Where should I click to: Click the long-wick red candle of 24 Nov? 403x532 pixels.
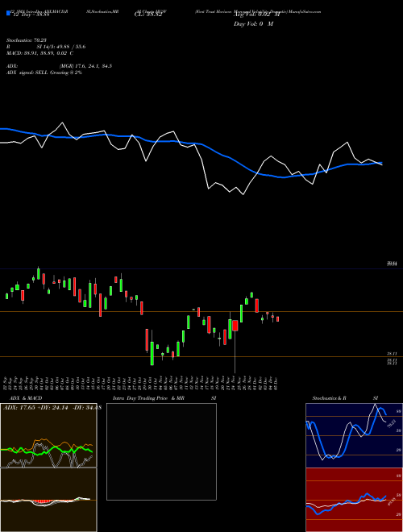(x=235, y=326)
